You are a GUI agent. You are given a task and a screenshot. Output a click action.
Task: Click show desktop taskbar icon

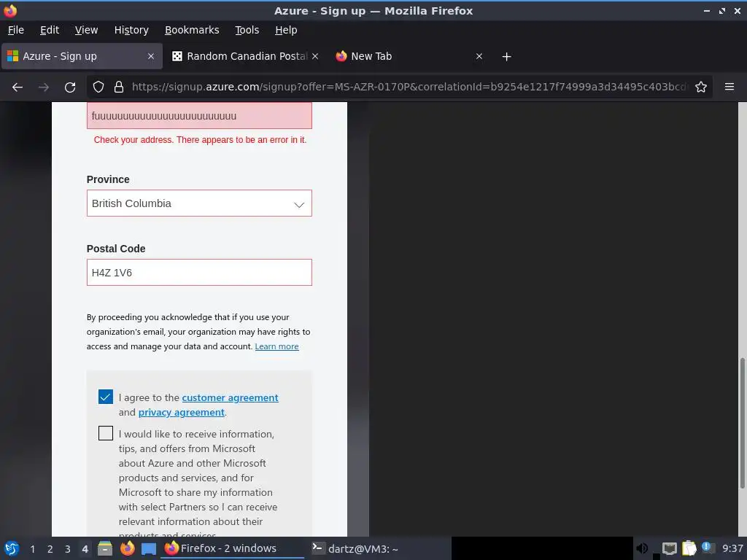[149, 549]
